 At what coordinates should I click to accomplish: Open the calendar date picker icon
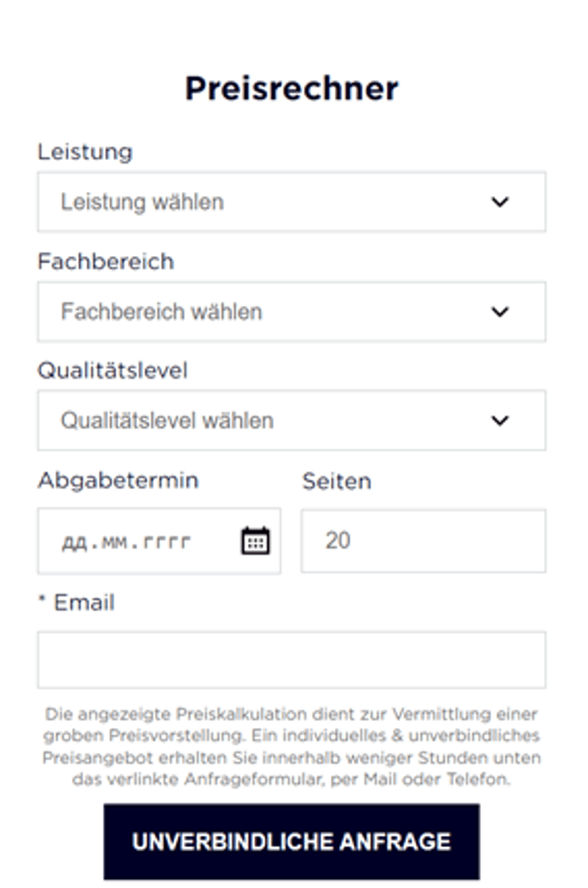(256, 541)
